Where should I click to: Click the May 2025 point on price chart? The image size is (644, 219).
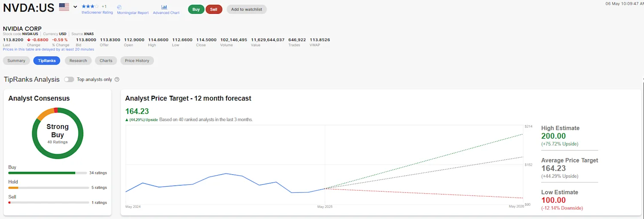[325, 189]
